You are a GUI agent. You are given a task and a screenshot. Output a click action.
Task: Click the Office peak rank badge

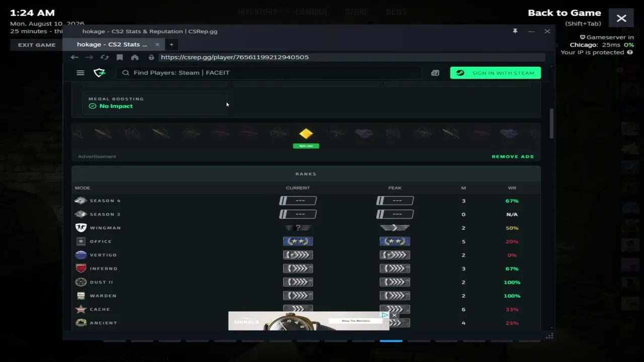point(395,241)
